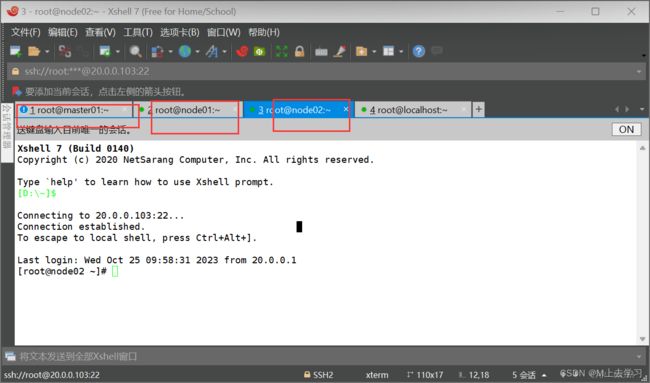This screenshot has width=650, height=383.
Task: Click the folder icon with plus badge
Action: pos(361,51)
